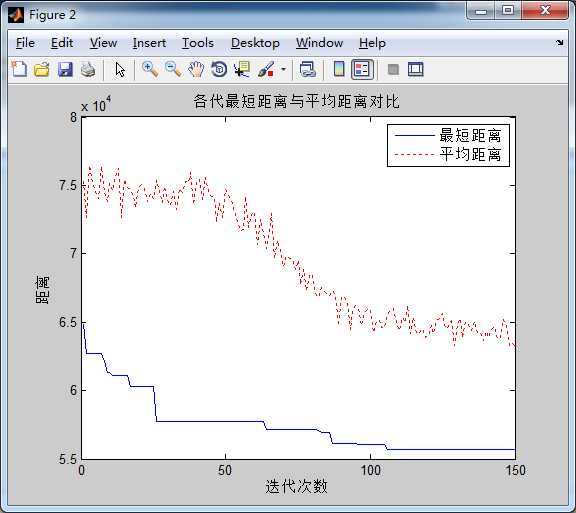Screen dimensions: 576x513
Task: Click the New Figure icon
Action: coord(19,69)
